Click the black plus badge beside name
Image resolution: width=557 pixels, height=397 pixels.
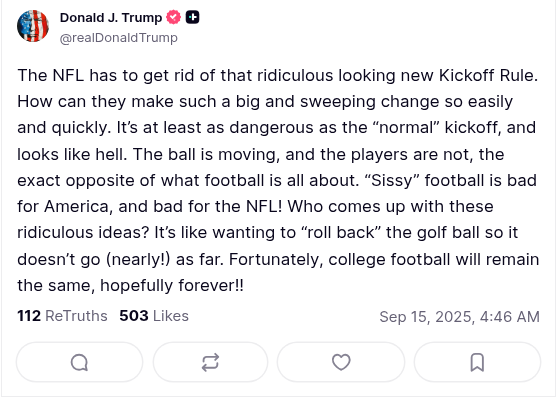click(x=193, y=17)
